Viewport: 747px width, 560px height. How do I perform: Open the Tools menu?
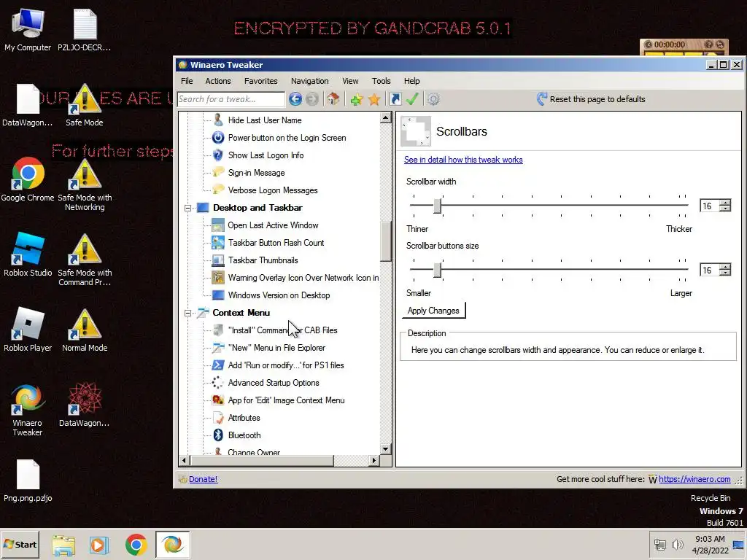[381, 81]
